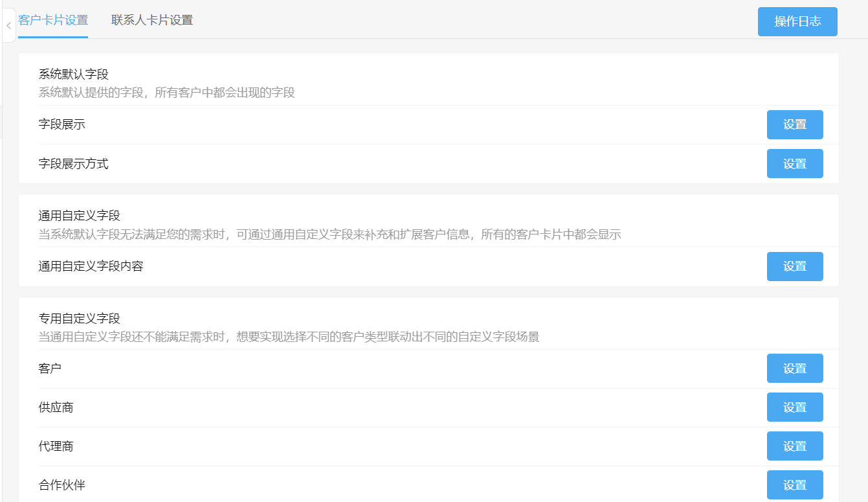Click 设置 button for 合作伙伴
Image resolution: width=868 pixels, height=502 pixels.
795,485
